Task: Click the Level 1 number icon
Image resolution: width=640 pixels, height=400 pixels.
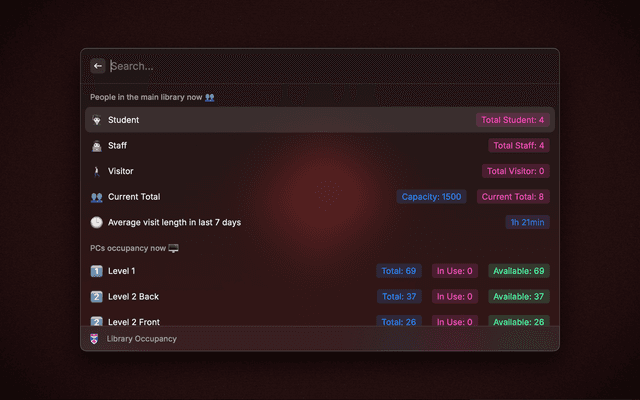Action: click(96, 271)
